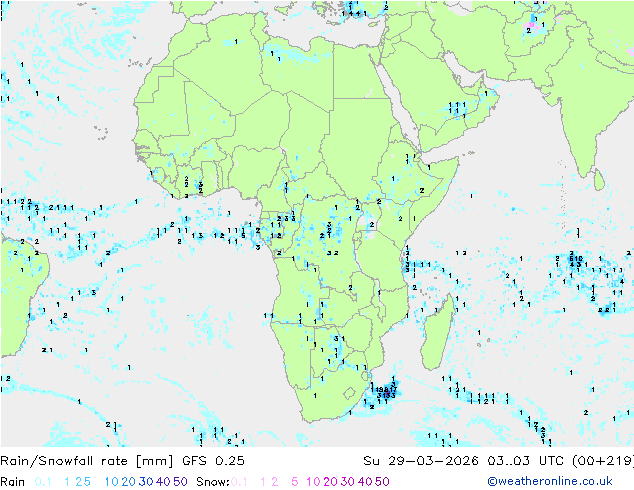Viewport: 634px width, 490px height.
Task: Click the 'Snow:' legend label
Action: [213, 482]
